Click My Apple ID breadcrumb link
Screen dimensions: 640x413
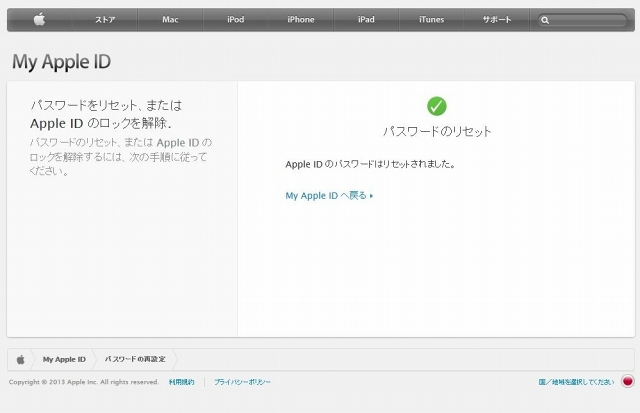tap(64, 360)
